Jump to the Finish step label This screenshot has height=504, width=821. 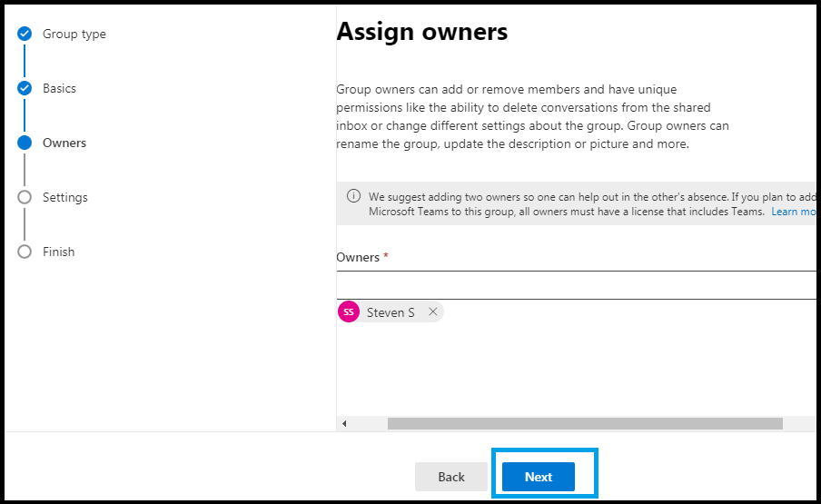[59, 252]
